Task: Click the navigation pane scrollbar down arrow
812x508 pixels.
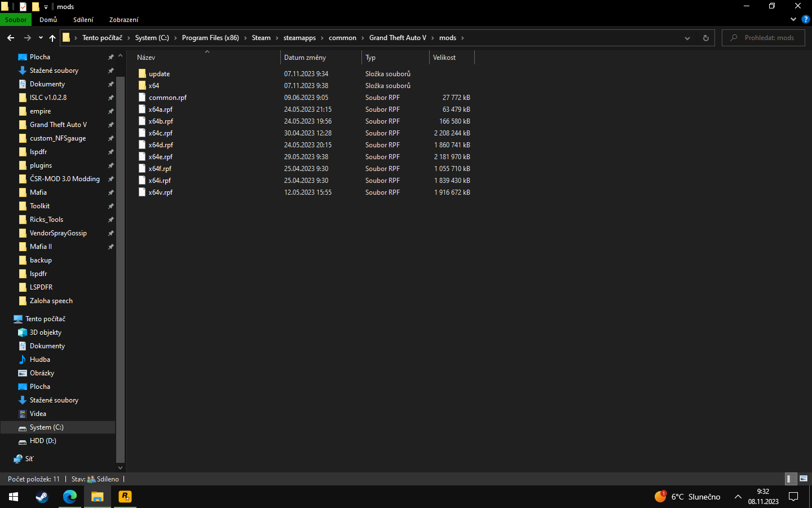Action: pyautogui.click(x=120, y=467)
